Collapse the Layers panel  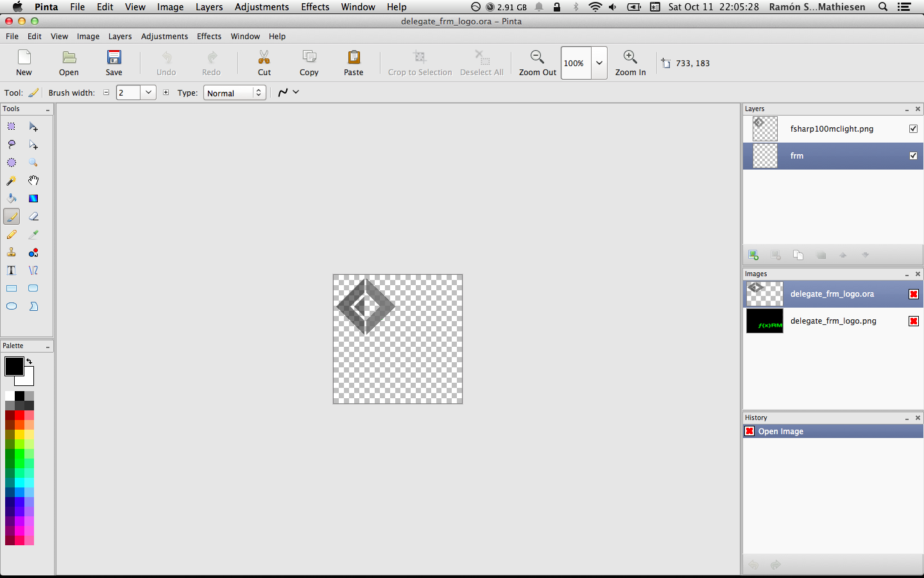point(907,110)
